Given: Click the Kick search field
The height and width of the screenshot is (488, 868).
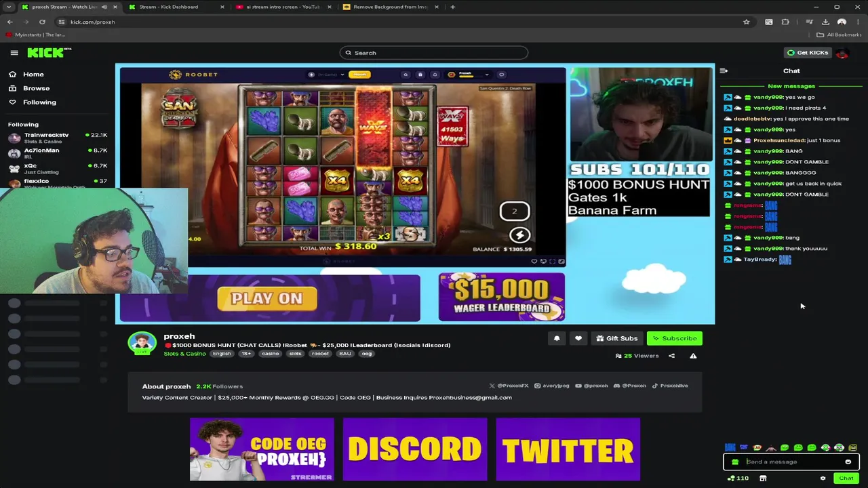Looking at the screenshot, I should [434, 53].
